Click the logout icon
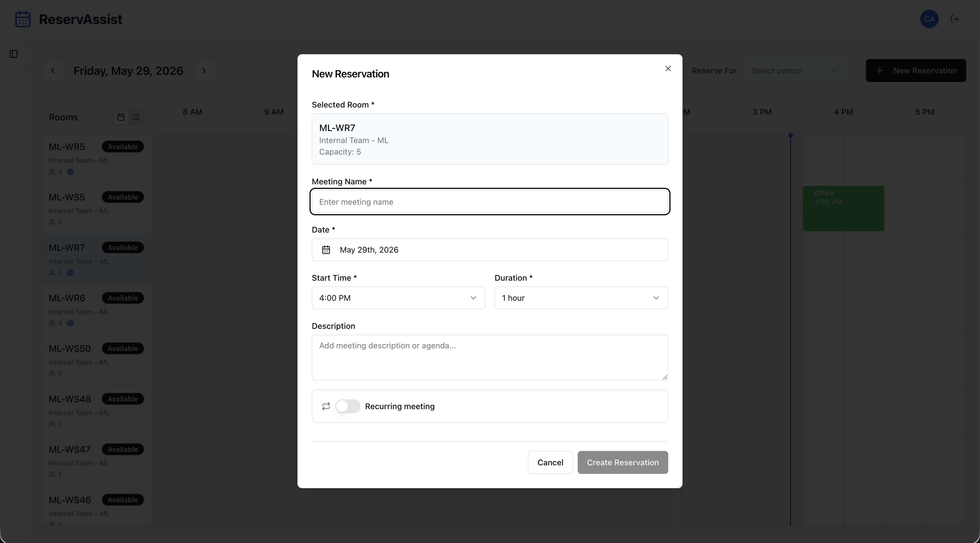The image size is (980, 543). point(954,19)
